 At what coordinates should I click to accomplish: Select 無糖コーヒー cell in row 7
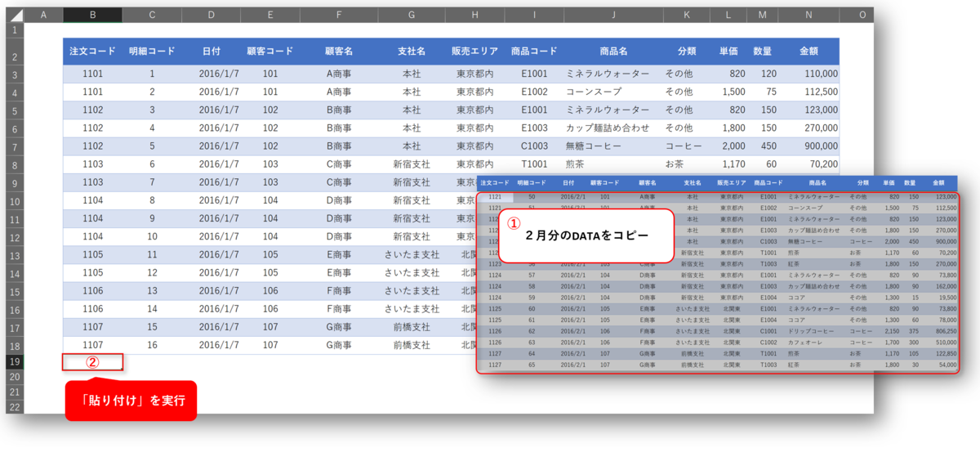pos(613,146)
